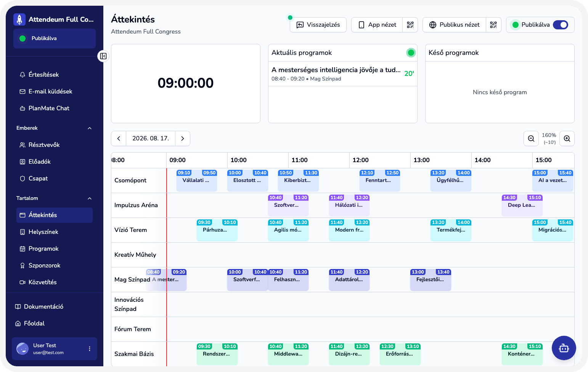Toggle the Publikálva switch

pyautogui.click(x=561, y=25)
